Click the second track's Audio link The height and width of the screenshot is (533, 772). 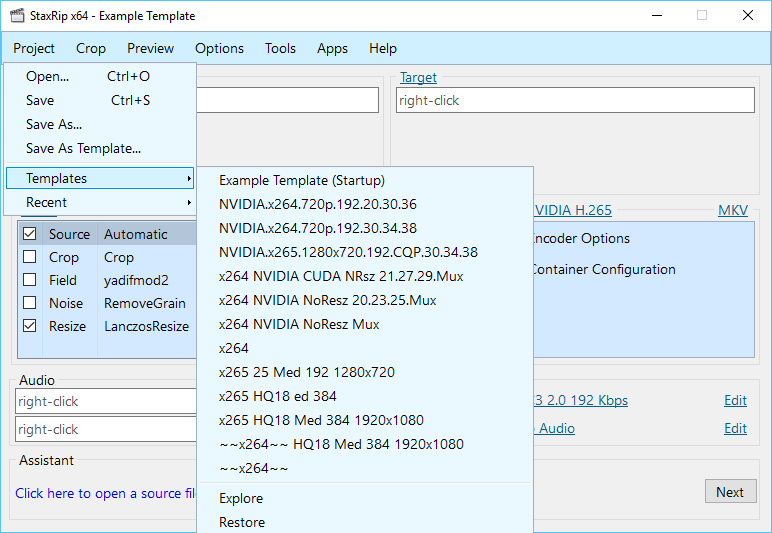click(554, 429)
